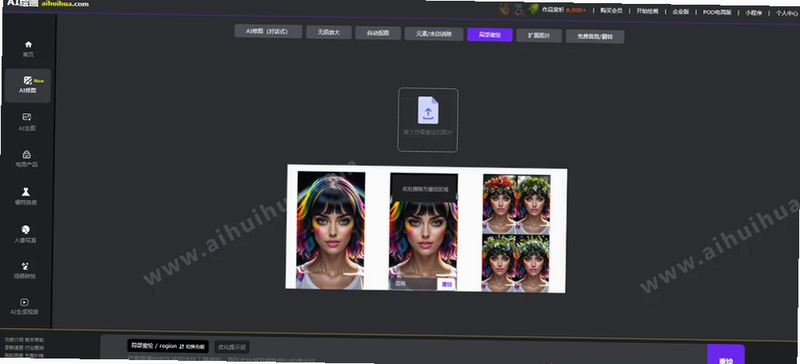Switch to the 自动抠图 tab
The height and width of the screenshot is (364, 800).
click(378, 33)
